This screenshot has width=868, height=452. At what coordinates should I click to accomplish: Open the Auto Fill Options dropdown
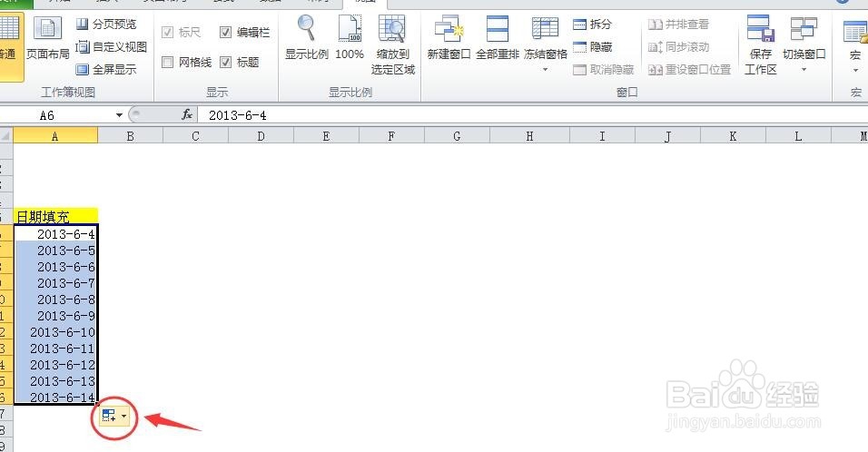click(x=114, y=416)
